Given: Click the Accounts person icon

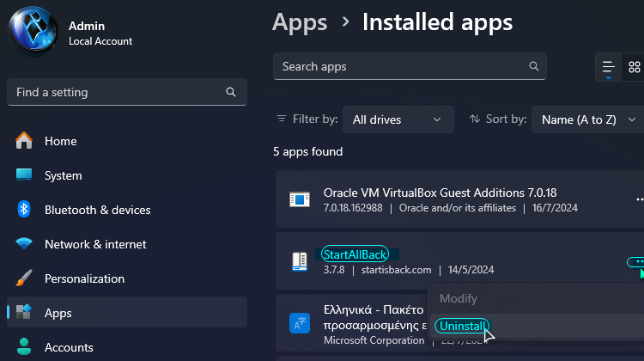Looking at the screenshot, I should pyautogui.click(x=24, y=346).
